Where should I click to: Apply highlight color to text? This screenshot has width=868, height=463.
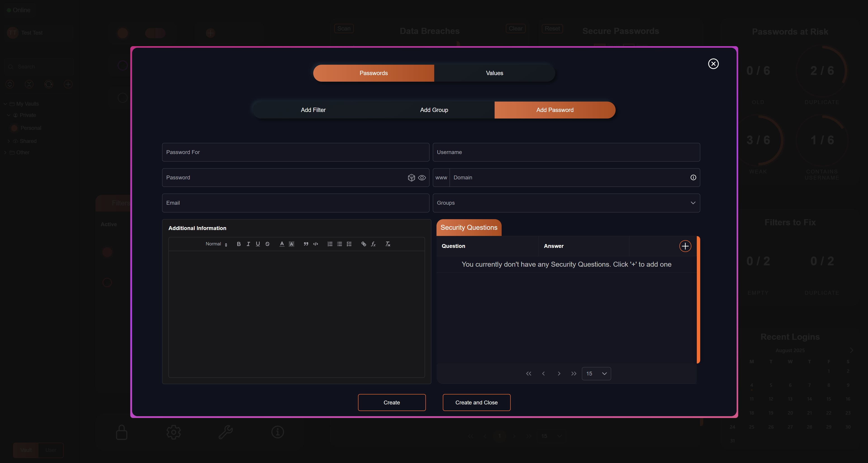(291, 244)
